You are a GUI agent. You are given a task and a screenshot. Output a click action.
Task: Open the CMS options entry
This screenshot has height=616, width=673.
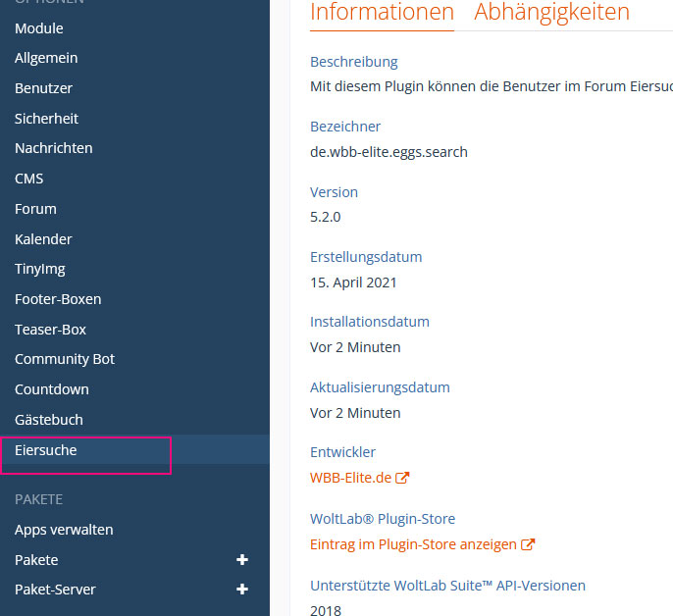29,179
